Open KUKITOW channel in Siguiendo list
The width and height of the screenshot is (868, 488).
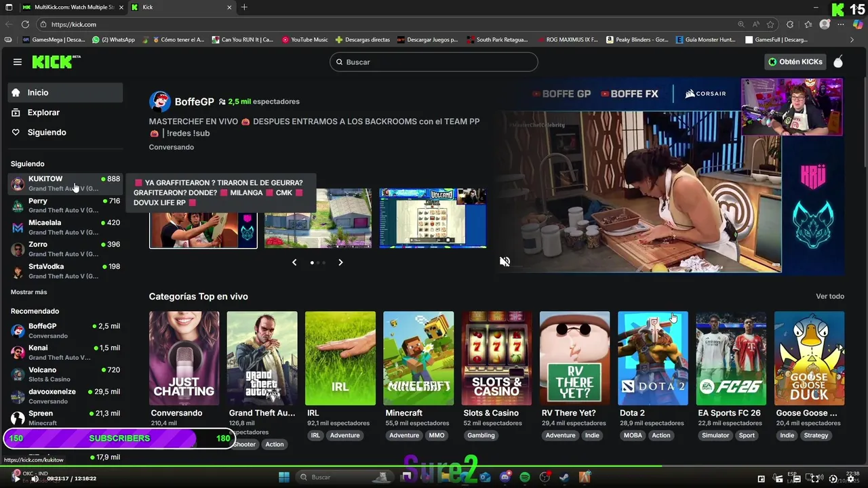pyautogui.click(x=66, y=183)
